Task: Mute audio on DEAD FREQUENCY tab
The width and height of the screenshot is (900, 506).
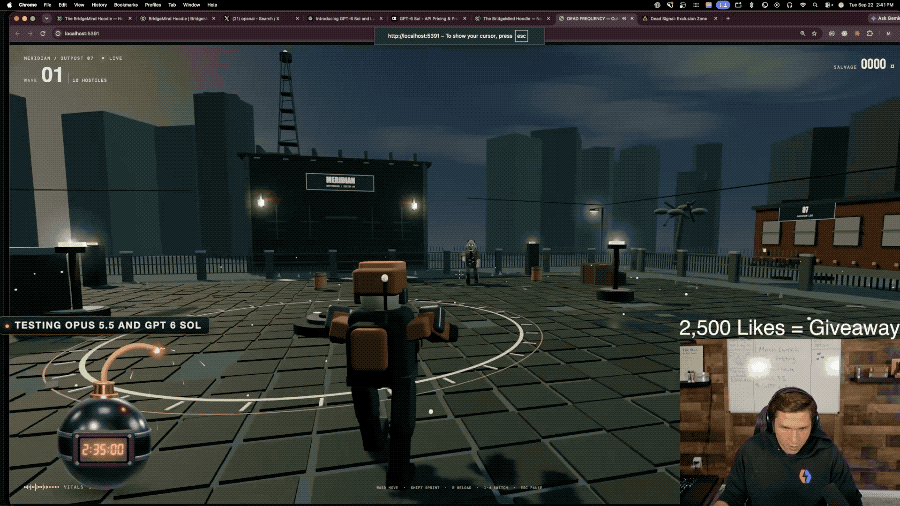Action: [624, 18]
